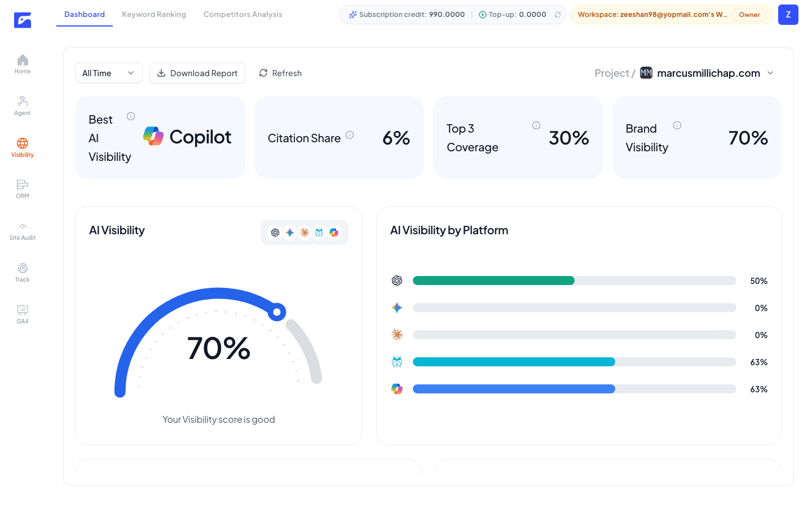The width and height of the screenshot is (812, 508).
Task: Click the 70% Brand Visibility value
Action: [x=748, y=138]
